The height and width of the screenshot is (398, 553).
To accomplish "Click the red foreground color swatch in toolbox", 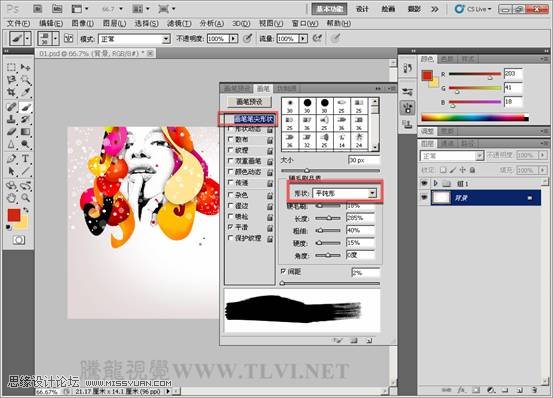I will [x=14, y=215].
